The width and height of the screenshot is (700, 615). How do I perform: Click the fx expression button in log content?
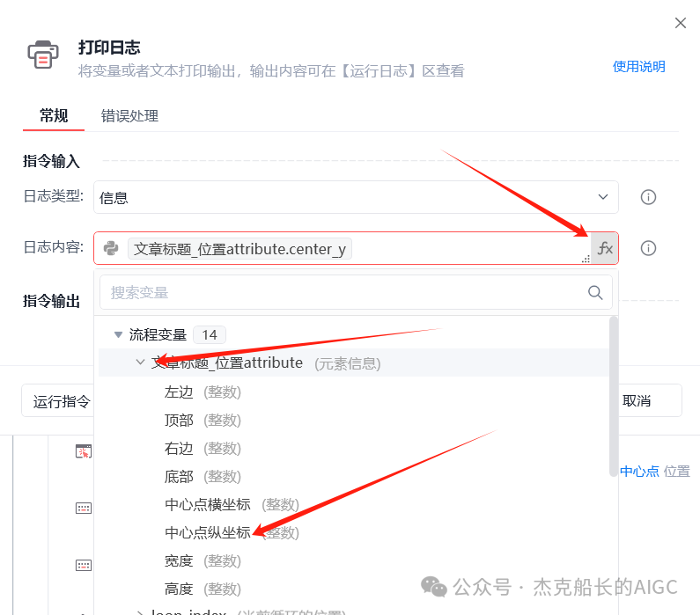click(x=604, y=248)
